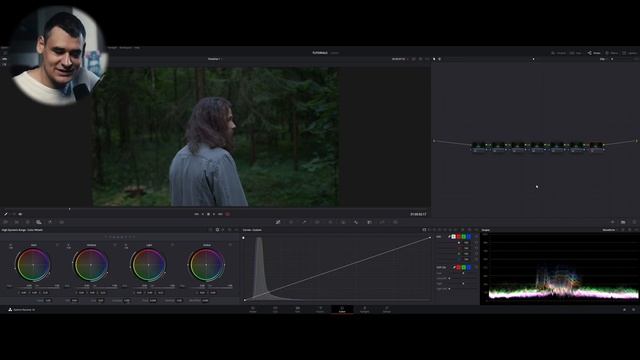This screenshot has height=360, width=640.
Task: Toggle the Y luminance curve channel
Action: [453, 237]
